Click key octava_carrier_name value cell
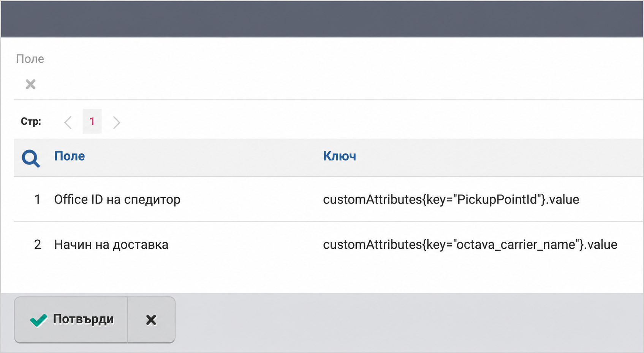This screenshot has height=353, width=644. [470, 244]
